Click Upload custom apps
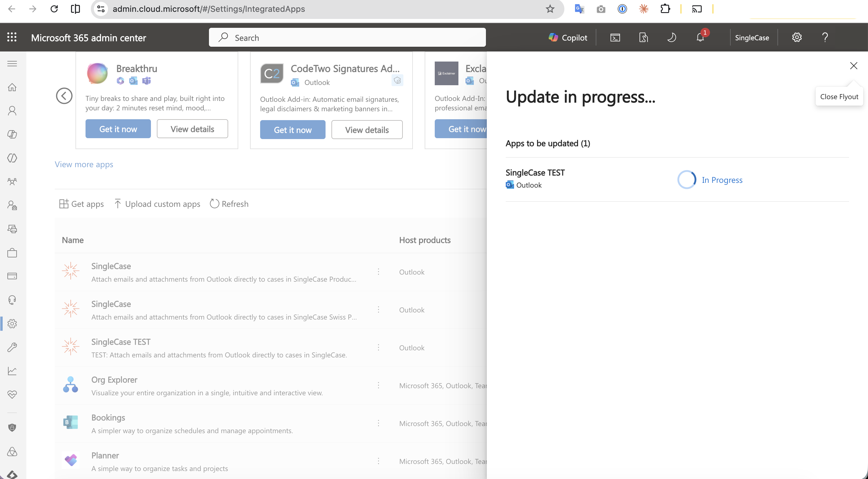Viewport: 868px width, 479px height. coord(157,204)
